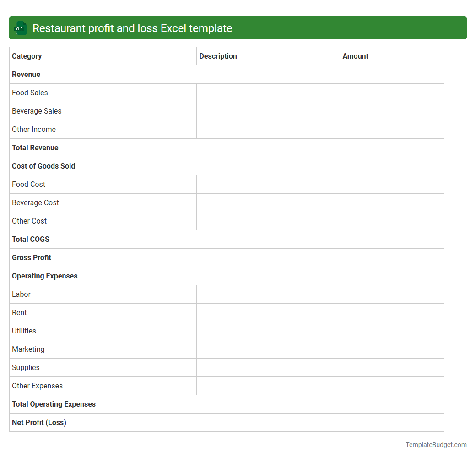Select the Description column header
Screen dimensions: 476x458
click(218, 56)
